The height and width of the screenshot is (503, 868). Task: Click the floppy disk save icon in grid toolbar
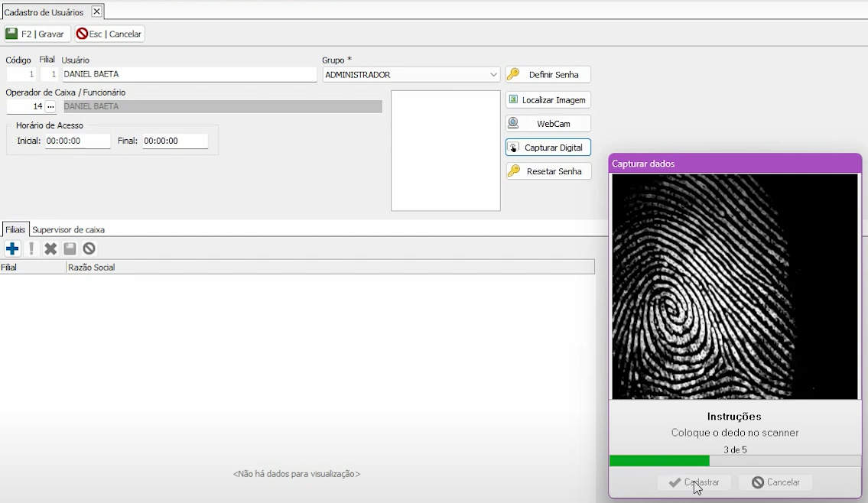pos(70,248)
